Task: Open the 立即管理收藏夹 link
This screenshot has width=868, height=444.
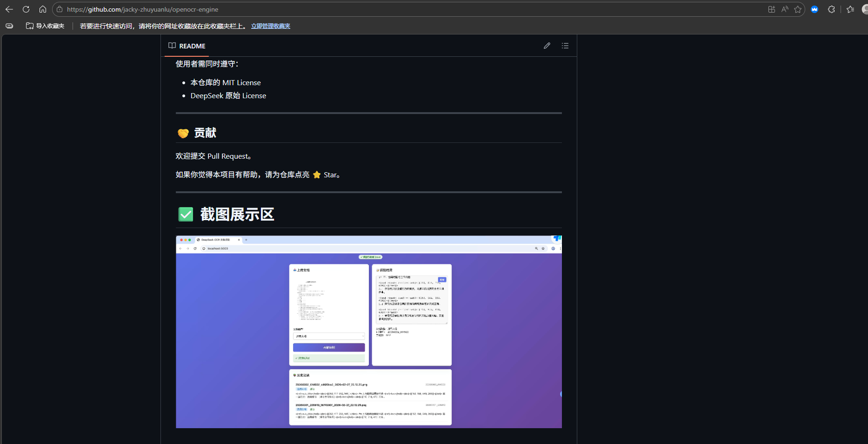Action: coord(271,26)
